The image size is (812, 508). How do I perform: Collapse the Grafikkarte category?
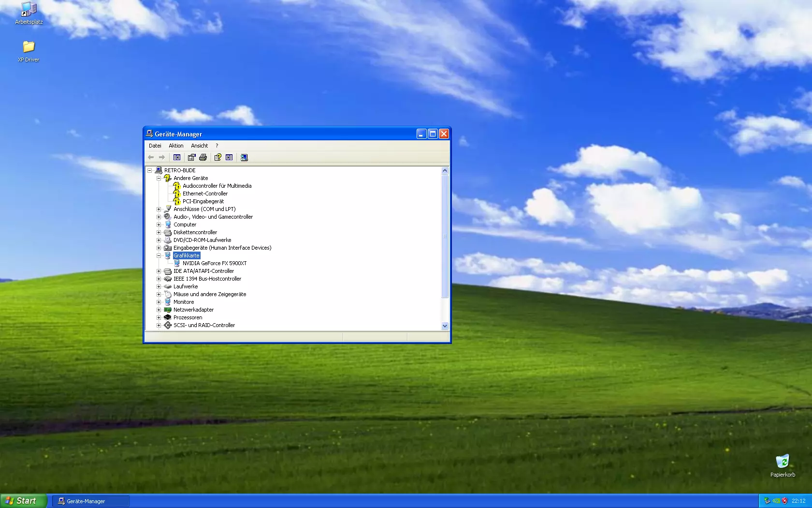click(x=159, y=255)
